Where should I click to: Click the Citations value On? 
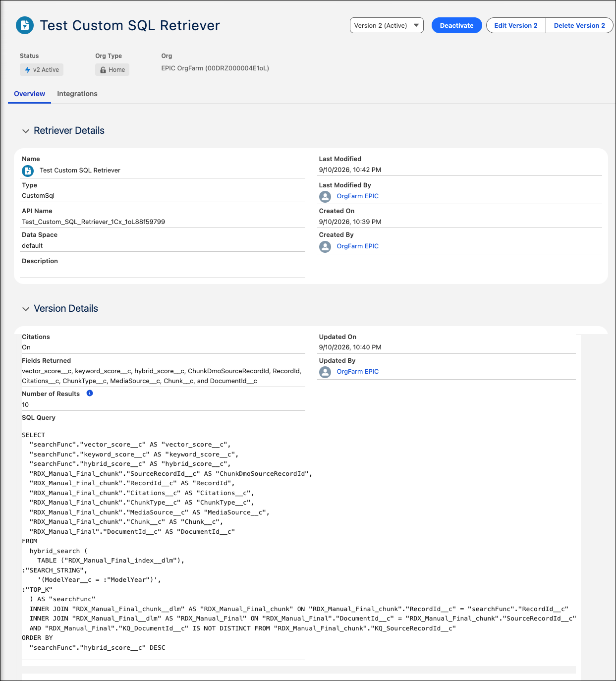point(26,347)
